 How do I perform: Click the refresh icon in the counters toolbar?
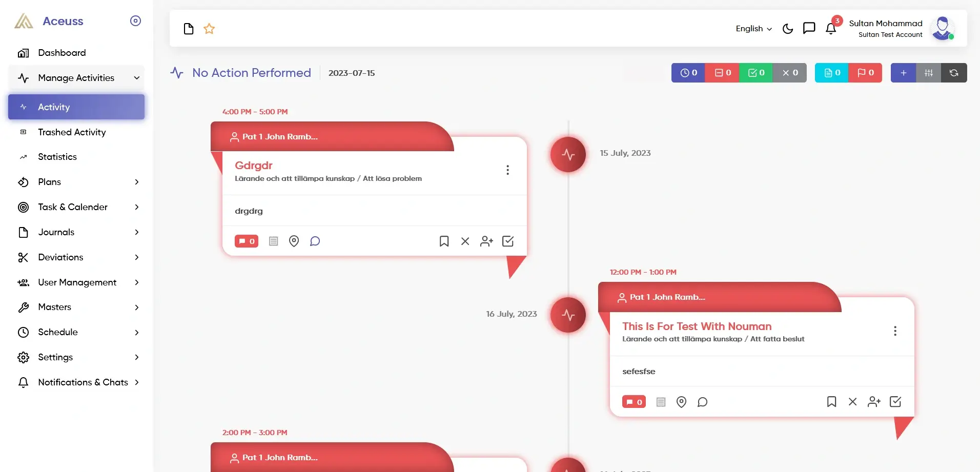tap(953, 72)
